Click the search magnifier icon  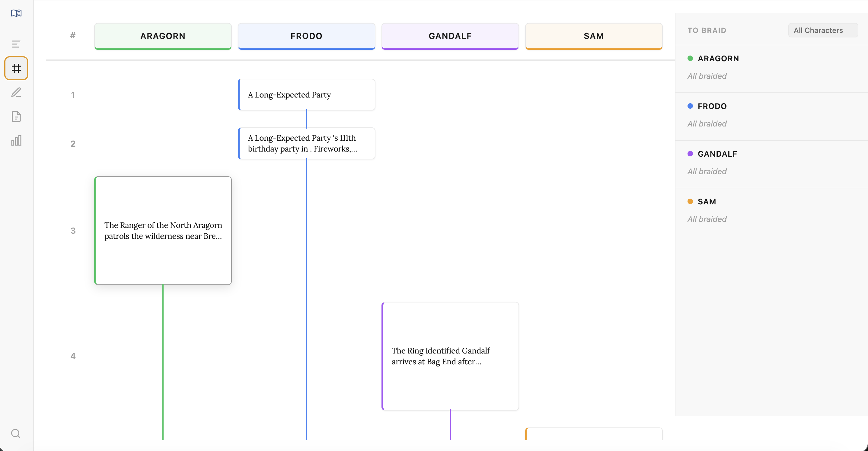(x=15, y=433)
